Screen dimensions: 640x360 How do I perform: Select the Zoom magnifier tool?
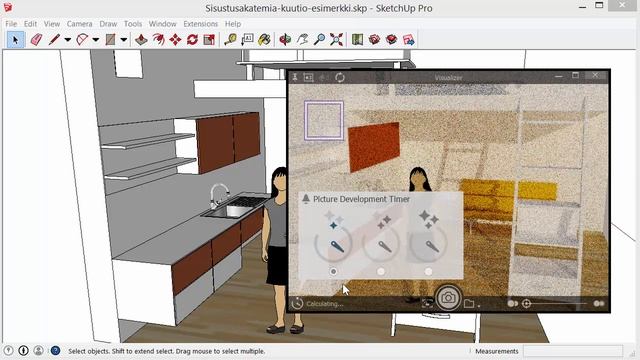click(x=320, y=40)
